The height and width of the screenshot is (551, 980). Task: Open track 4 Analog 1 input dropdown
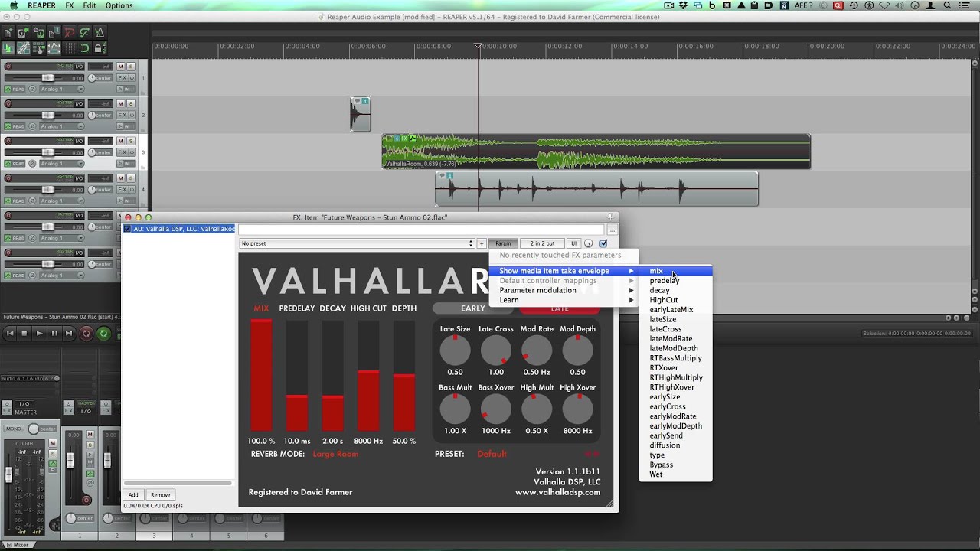coord(61,201)
